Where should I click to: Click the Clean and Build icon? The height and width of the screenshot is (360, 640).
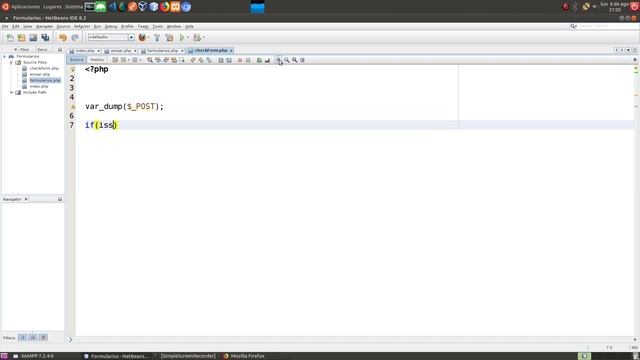pyautogui.click(x=169, y=38)
